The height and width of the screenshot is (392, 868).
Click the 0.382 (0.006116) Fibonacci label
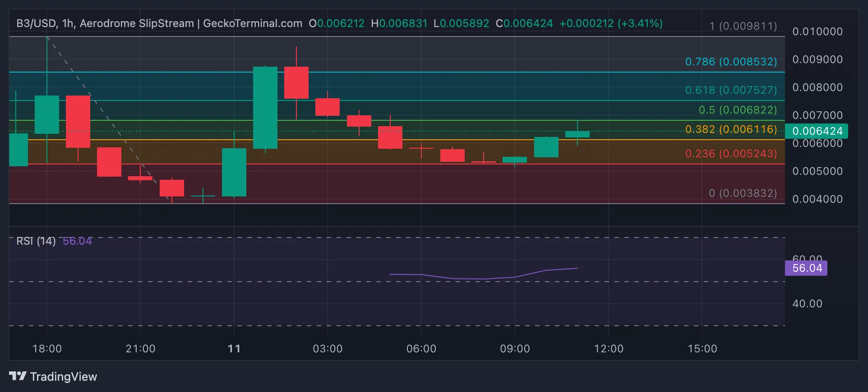(731, 130)
